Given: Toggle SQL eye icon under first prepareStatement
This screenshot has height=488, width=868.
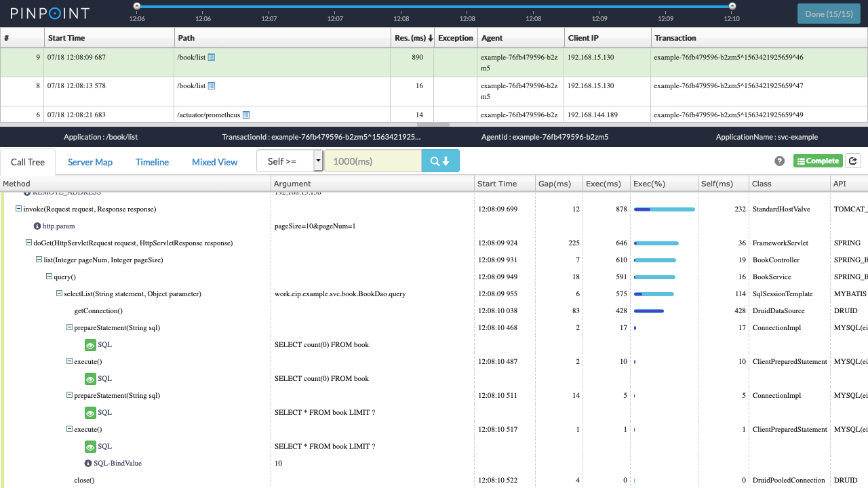Looking at the screenshot, I should [90, 345].
